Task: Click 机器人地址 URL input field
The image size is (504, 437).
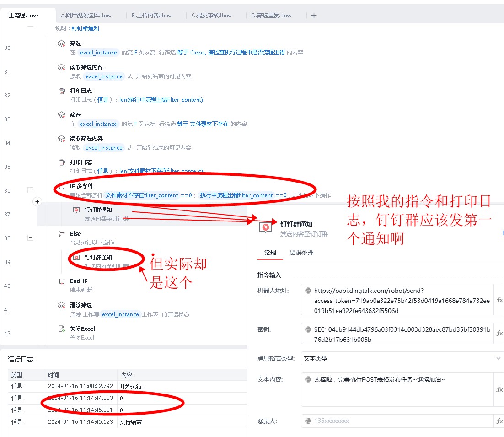Action: 397,300
